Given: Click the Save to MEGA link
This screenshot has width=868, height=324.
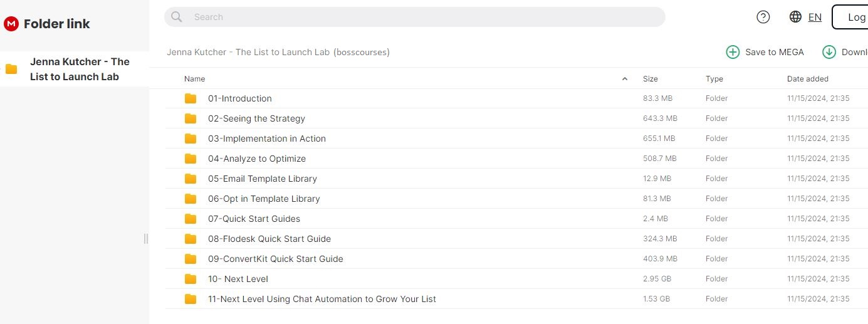Looking at the screenshot, I should tap(774, 52).
